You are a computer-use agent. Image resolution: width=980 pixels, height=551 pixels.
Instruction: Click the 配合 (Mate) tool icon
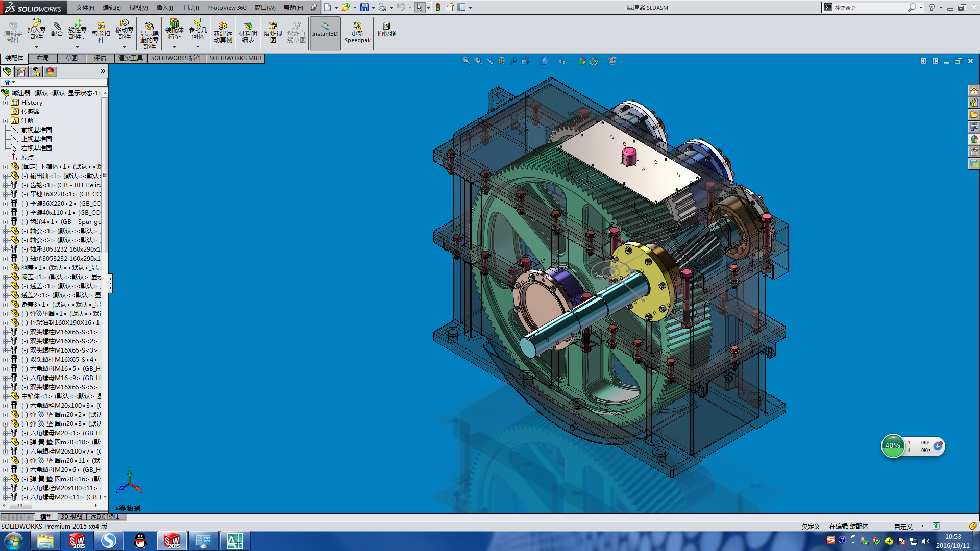pos(57,30)
